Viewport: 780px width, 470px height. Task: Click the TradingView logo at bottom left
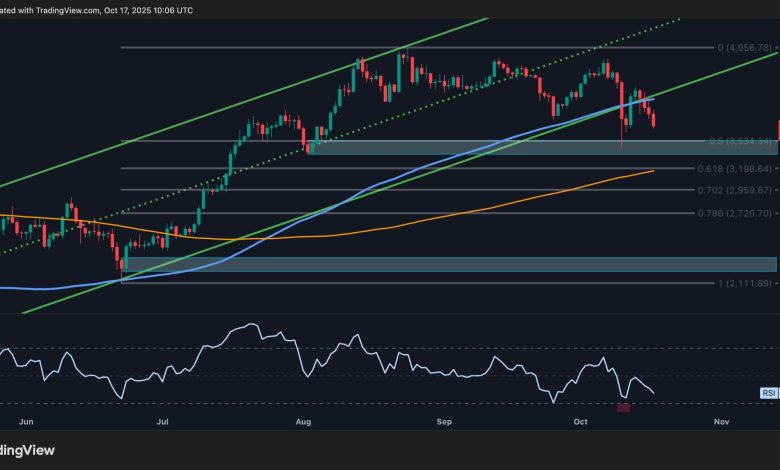[x=30, y=450]
